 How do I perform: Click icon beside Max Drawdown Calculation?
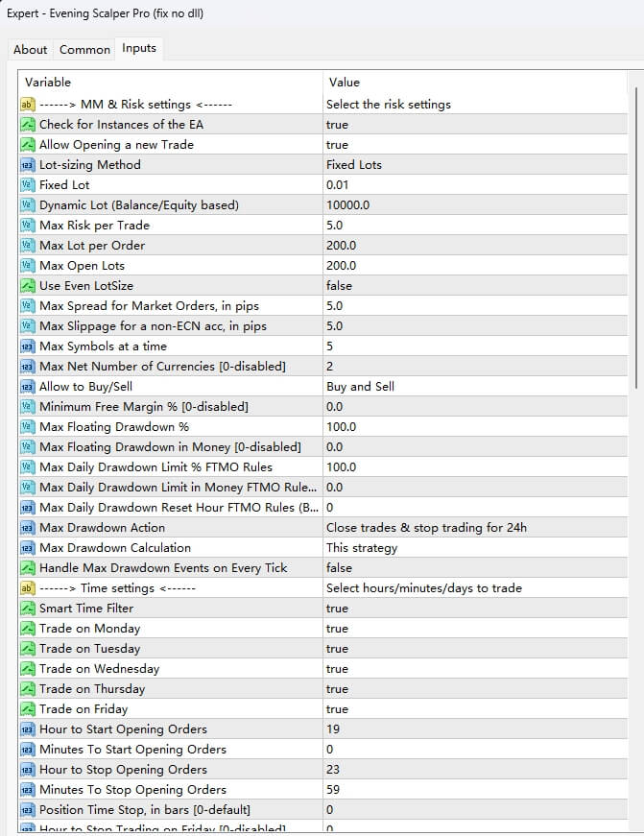(x=27, y=548)
